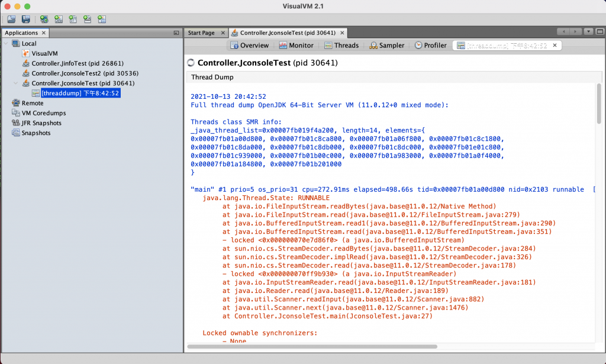This screenshot has height=364, width=606.
Task: Switch to the Start Page tab
Action: [201, 33]
